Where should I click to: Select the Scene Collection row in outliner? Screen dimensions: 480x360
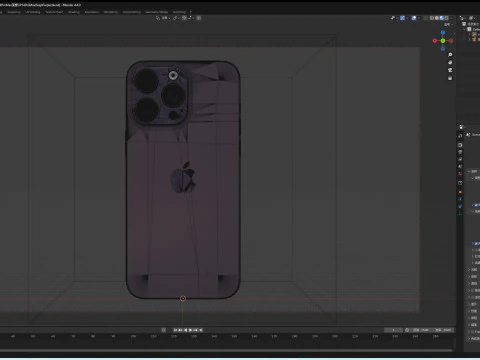tap(471, 24)
